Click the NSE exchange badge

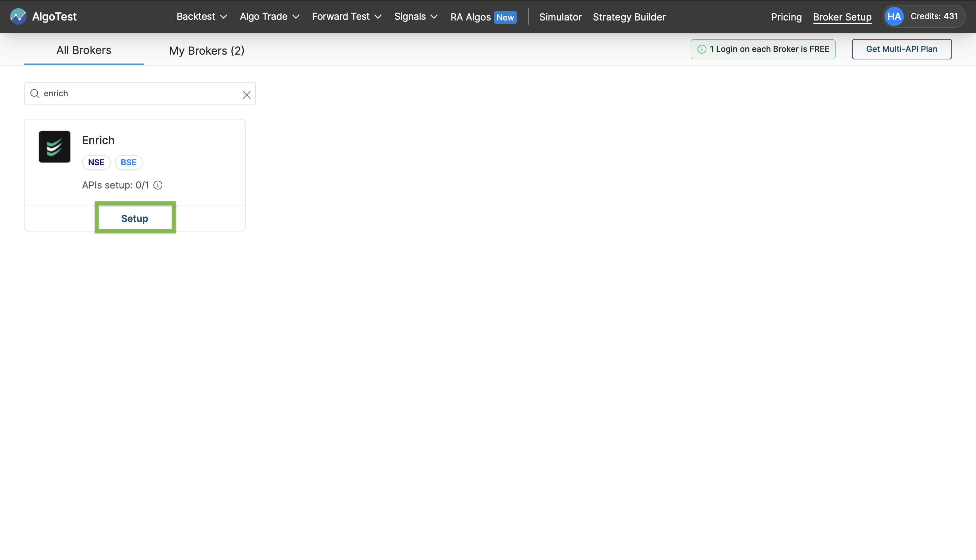[96, 162]
